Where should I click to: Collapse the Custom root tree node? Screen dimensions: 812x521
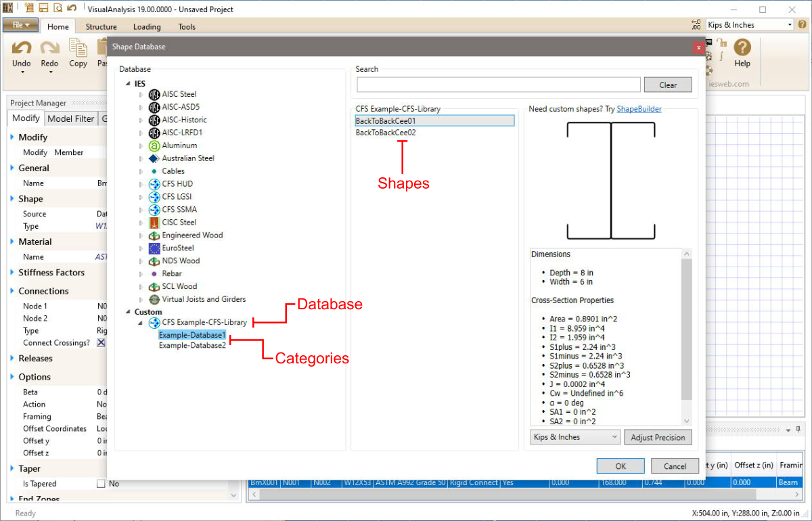[128, 312]
